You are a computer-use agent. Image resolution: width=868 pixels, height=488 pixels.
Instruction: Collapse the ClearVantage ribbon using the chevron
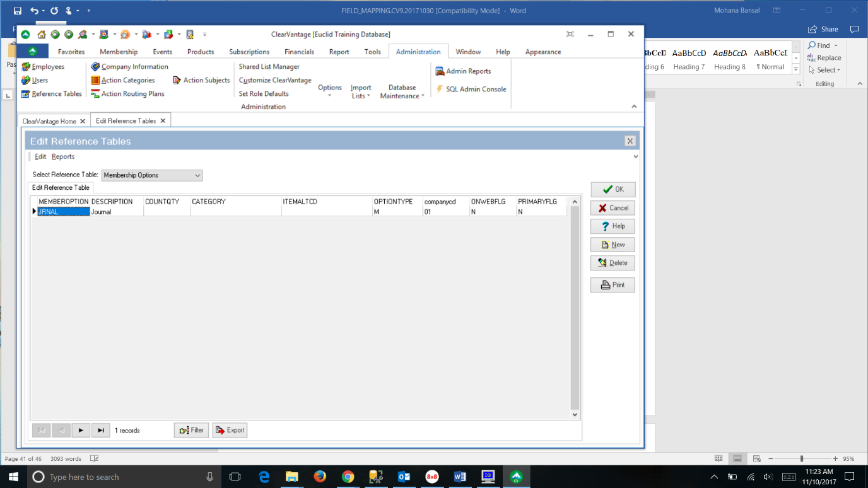(x=634, y=107)
